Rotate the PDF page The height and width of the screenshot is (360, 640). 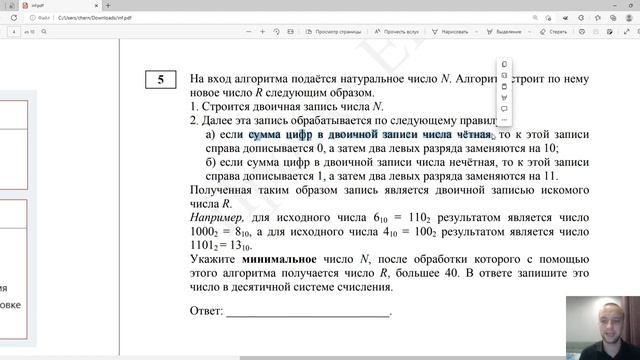click(x=276, y=31)
